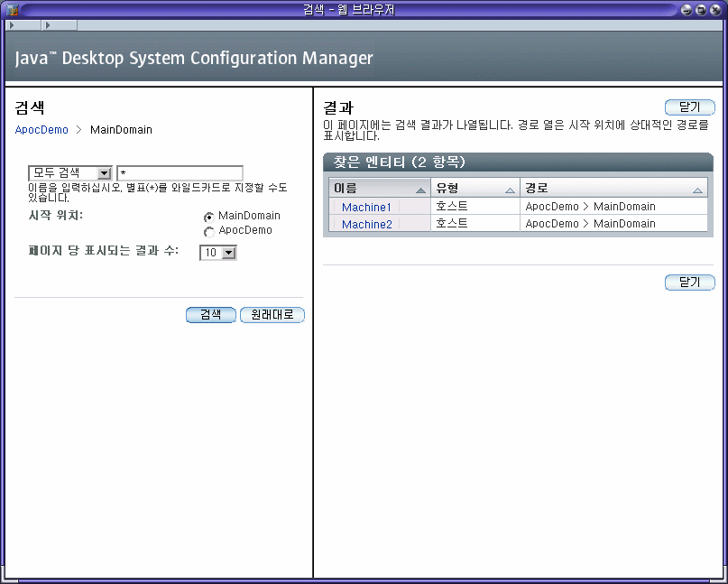Image resolution: width=728 pixels, height=584 pixels.
Task: Click 호스트 type cell in Machine2 row
Action: (x=475, y=224)
